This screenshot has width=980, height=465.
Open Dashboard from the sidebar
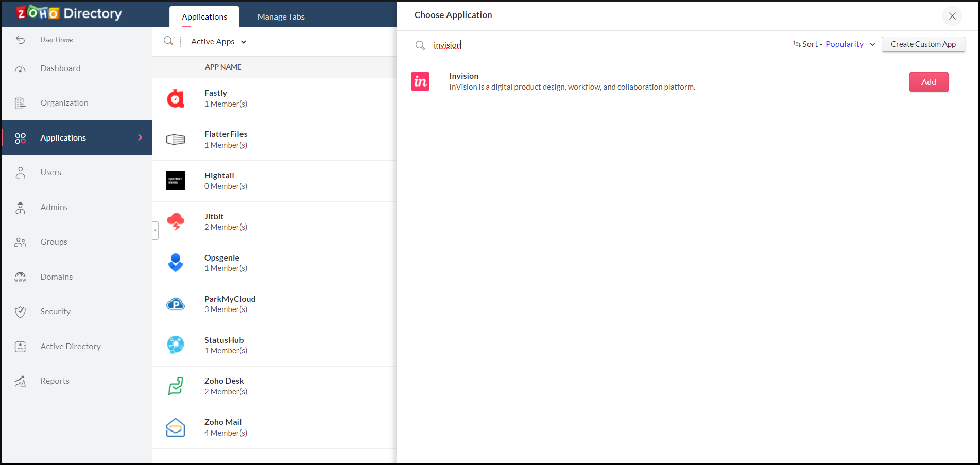pyautogui.click(x=77, y=68)
